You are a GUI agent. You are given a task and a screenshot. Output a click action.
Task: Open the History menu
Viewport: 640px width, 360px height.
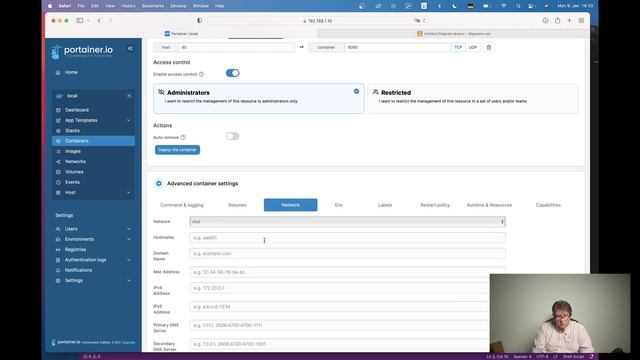128,6
